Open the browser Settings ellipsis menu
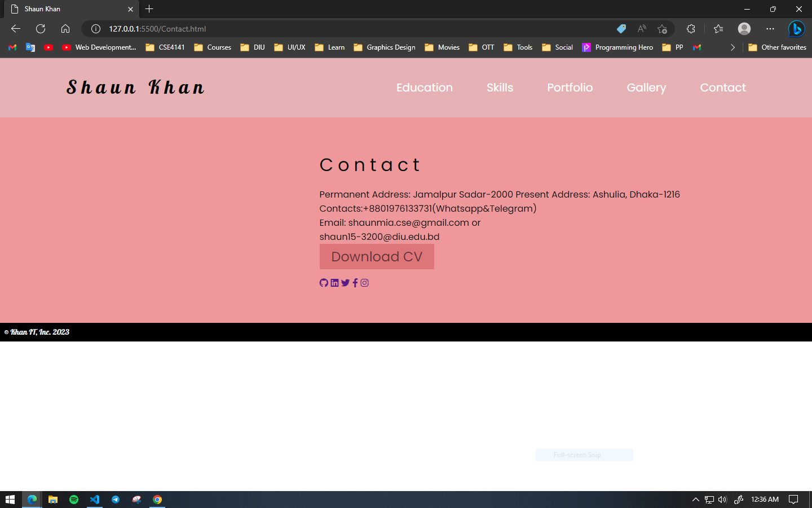This screenshot has height=508, width=812. coord(770,29)
